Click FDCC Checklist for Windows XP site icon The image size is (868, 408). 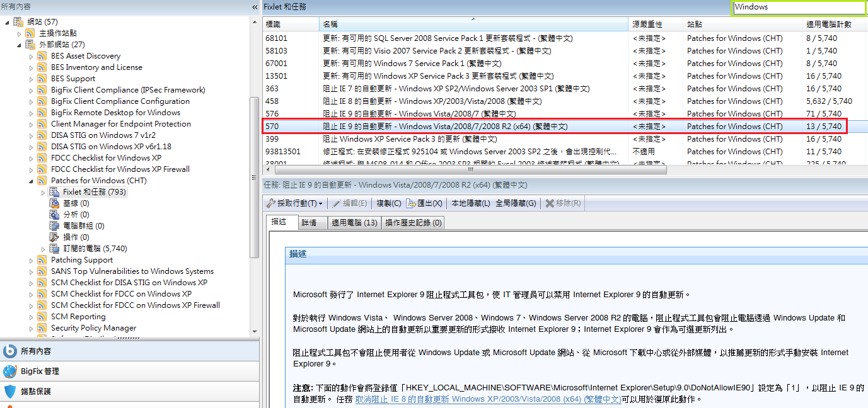coord(42,158)
